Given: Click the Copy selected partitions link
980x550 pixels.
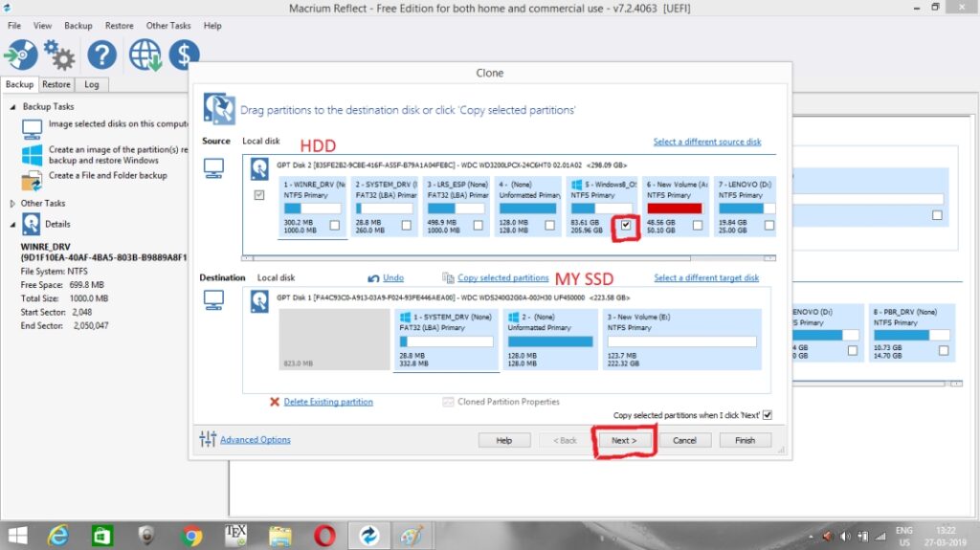Looking at the screenshot, I should coord(503,277).
